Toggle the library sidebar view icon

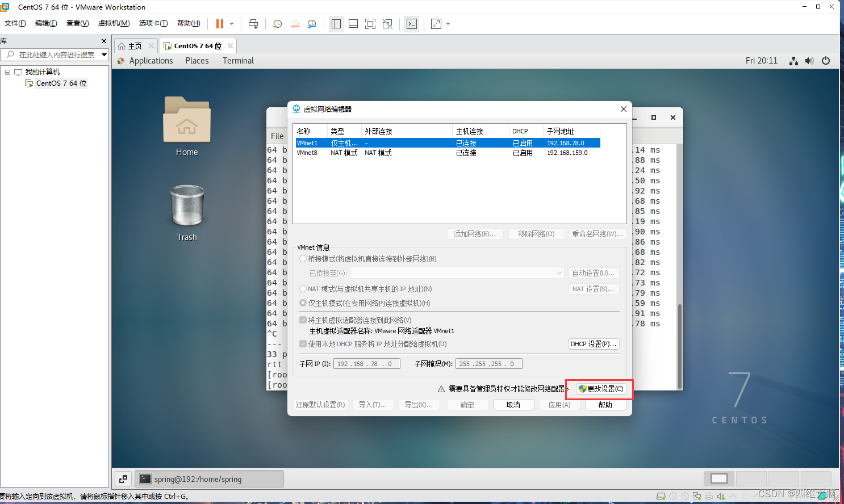pyautogui.click(x=336, y=24)
